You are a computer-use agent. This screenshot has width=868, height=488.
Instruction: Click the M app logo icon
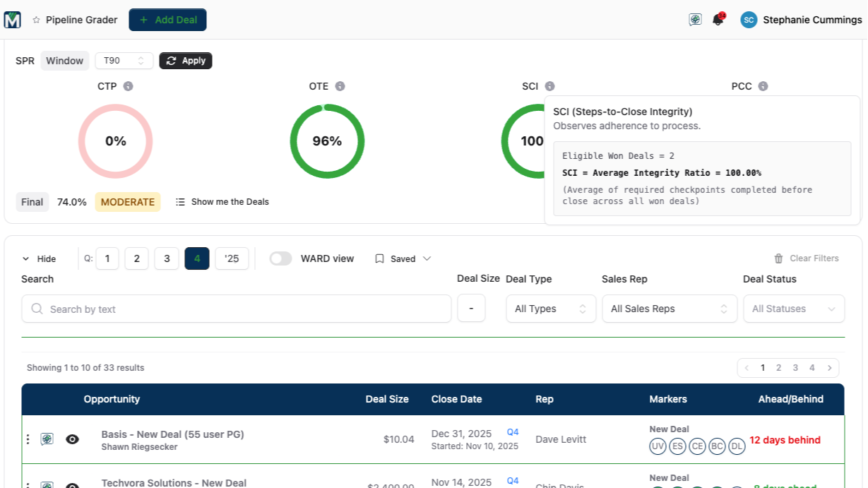12,20
